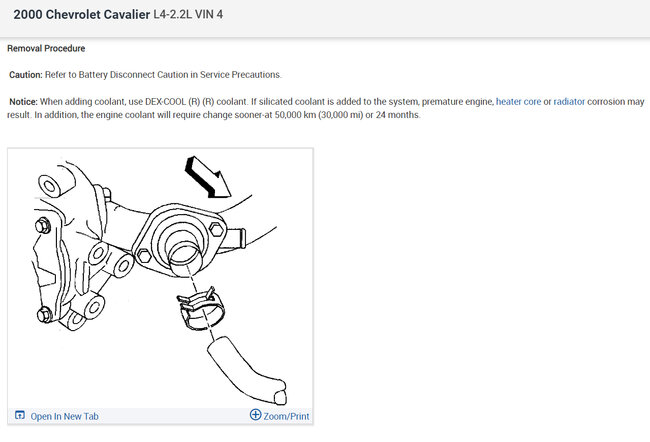Viewport: 650px width, 442px height.
Task: Click the lowest bracket bolt at left
Action: coord(44,315)
